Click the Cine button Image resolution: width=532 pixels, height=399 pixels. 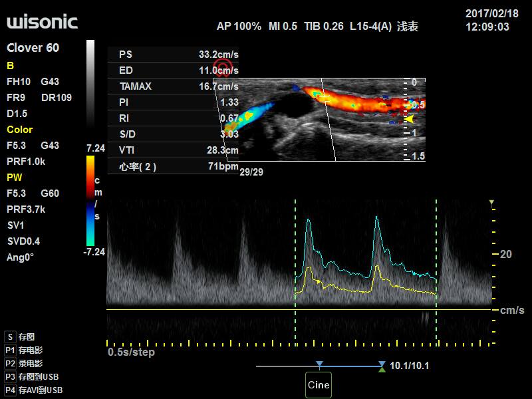pos(319,384)
